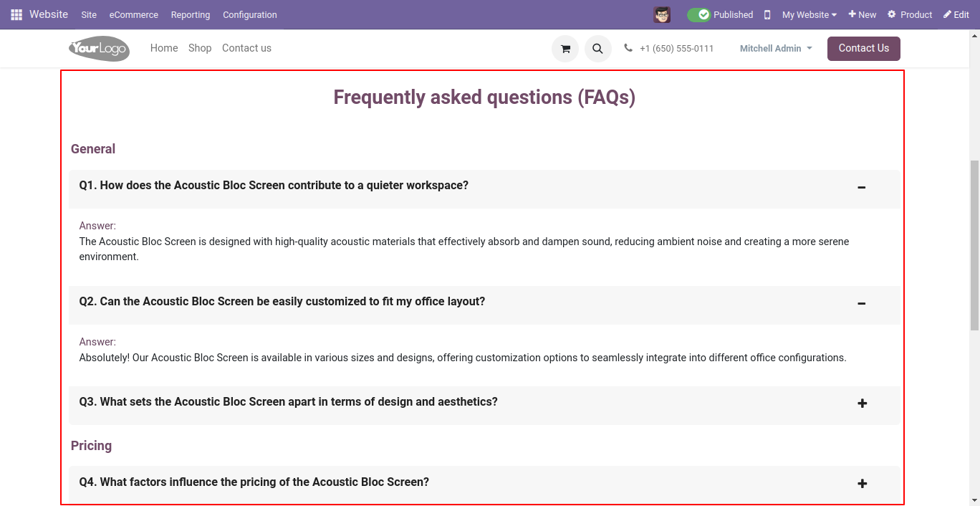
Task: Click the scrollbar down arrow
Action: (x=974, y=500)
